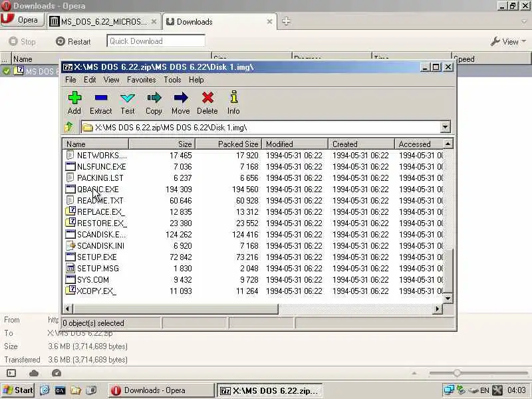Close the Downloads tab
This screenshot has width=532, height=399.
269,22
